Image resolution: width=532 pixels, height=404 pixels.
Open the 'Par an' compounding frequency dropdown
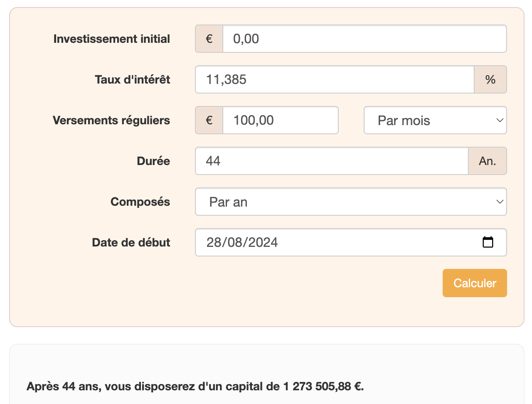(351, 202)
